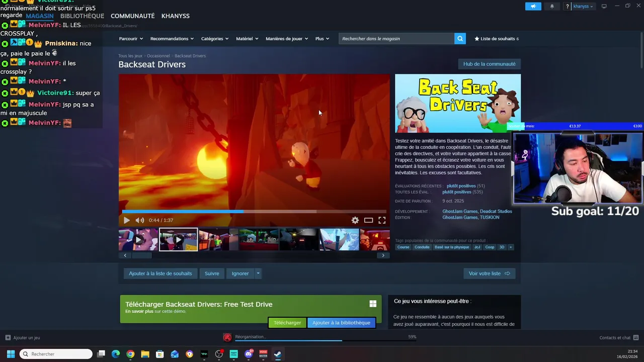Click the Suivre button
This screenshot has width=644, height=362.
click(x=212, y=274)
